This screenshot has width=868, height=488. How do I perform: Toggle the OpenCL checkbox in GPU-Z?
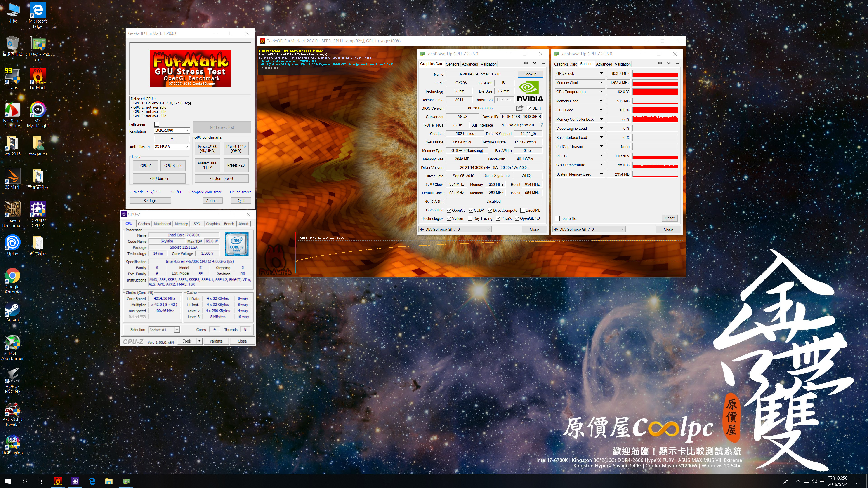[449, 210]
